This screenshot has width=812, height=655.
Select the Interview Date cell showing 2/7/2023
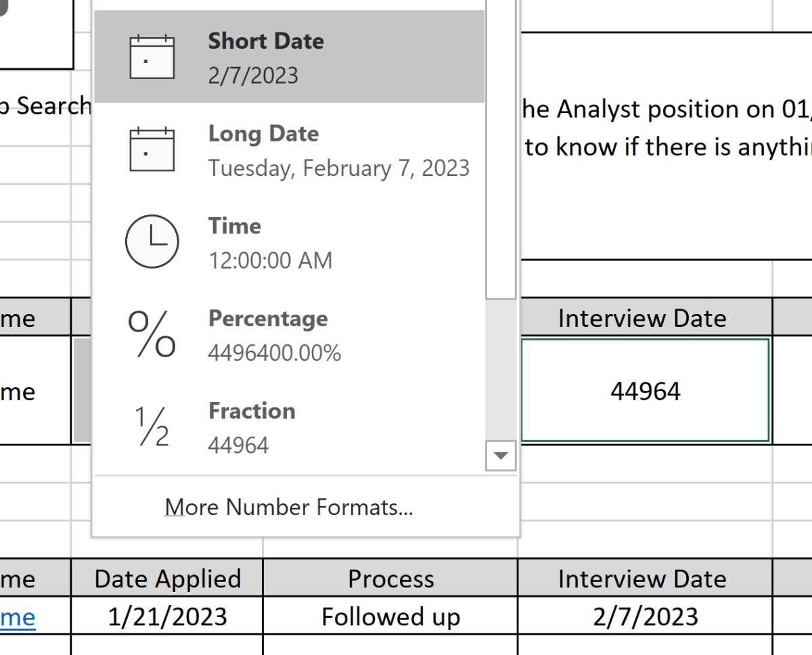tap(644, 616)
